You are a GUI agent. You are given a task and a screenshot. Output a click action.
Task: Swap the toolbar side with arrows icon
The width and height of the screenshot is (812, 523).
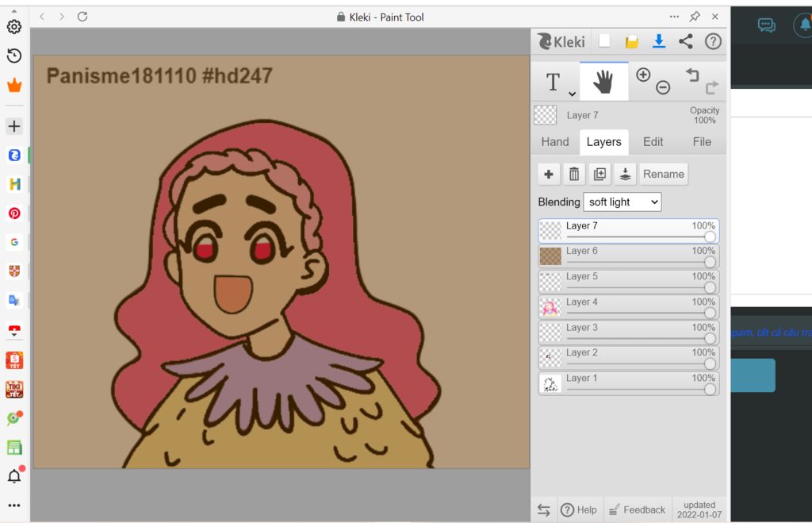pos(543,510)
